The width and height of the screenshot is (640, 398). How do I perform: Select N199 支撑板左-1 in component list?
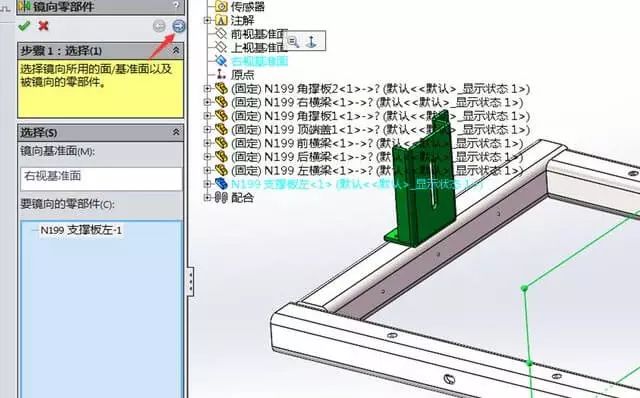81,230
